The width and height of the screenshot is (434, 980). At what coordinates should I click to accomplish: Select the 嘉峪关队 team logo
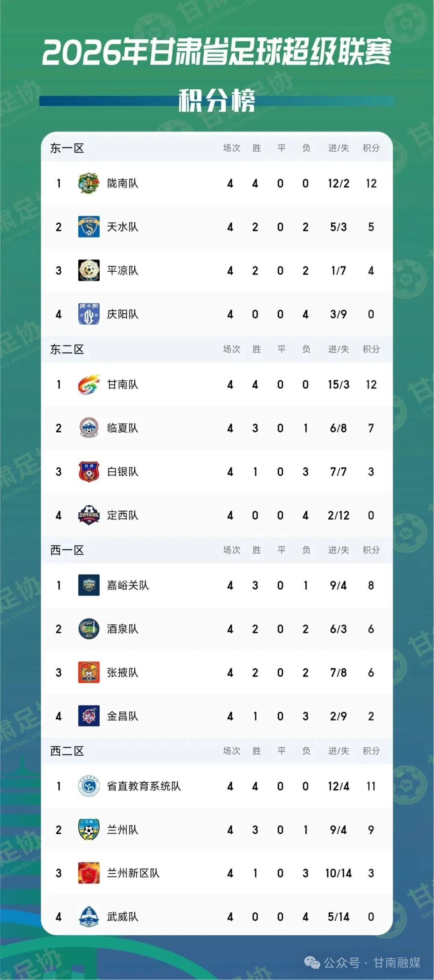tap(89, 585)
